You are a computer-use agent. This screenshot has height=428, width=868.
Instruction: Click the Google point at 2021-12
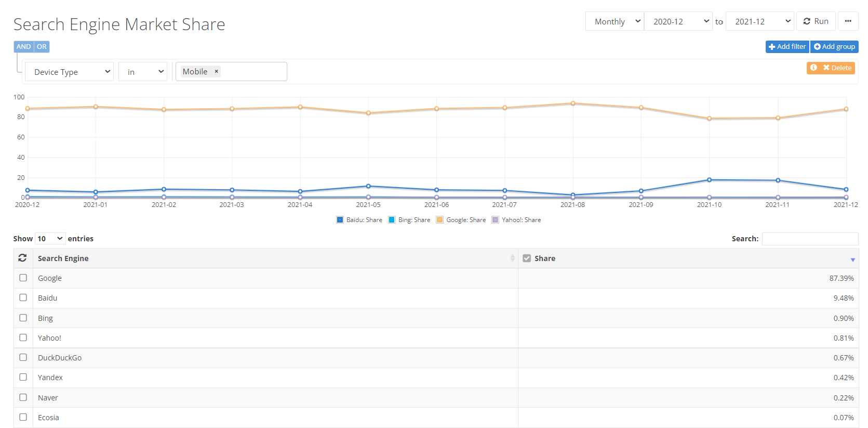[846, 109]
